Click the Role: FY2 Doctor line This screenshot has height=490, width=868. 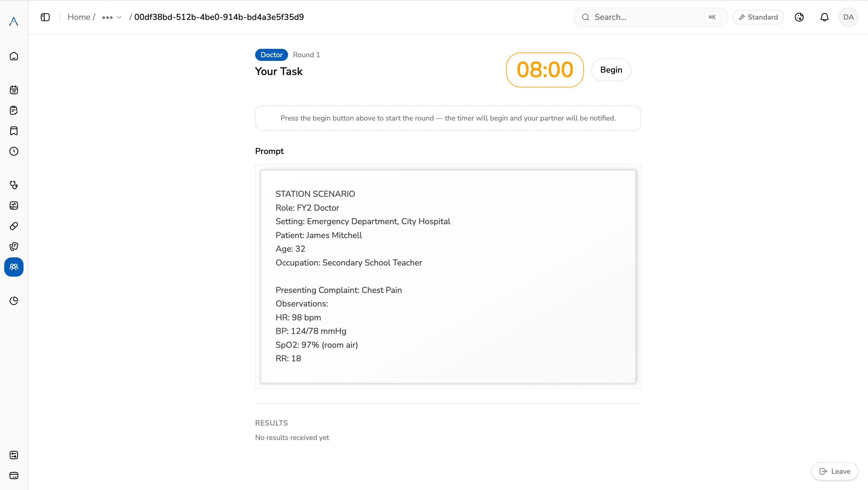click(x=307, y=208)
